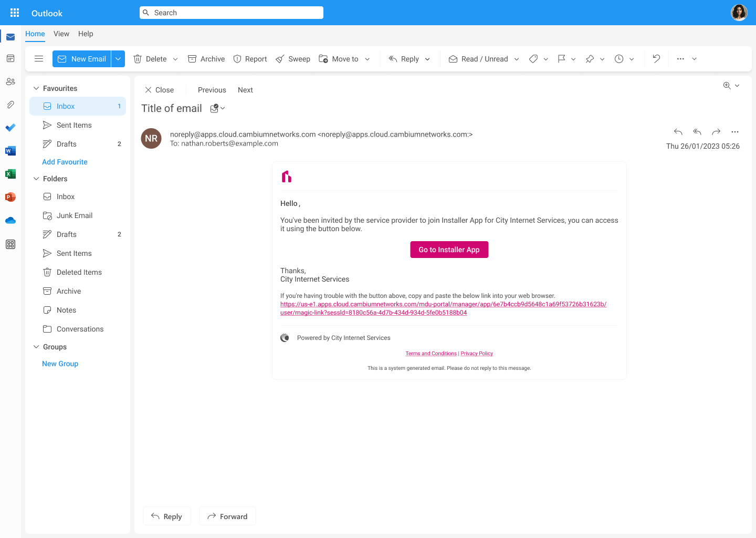Click the bottom Forward button
This screenshot has width=756, height=538.
(x=227, y=516)
